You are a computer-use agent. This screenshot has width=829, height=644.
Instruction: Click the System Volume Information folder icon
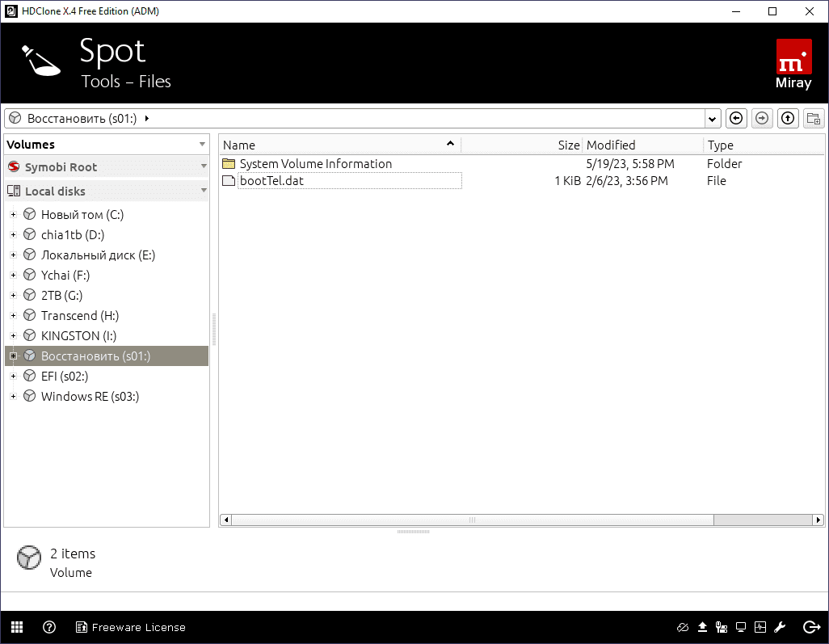pos(229,163)
